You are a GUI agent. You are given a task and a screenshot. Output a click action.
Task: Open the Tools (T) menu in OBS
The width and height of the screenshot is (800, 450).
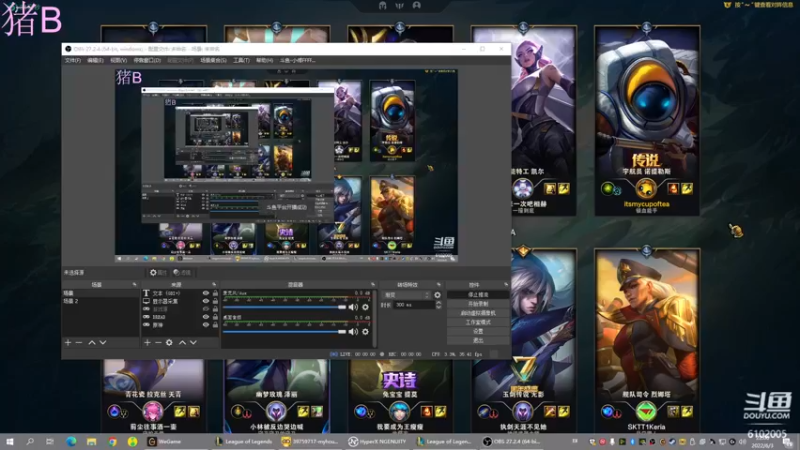[241, 60]
